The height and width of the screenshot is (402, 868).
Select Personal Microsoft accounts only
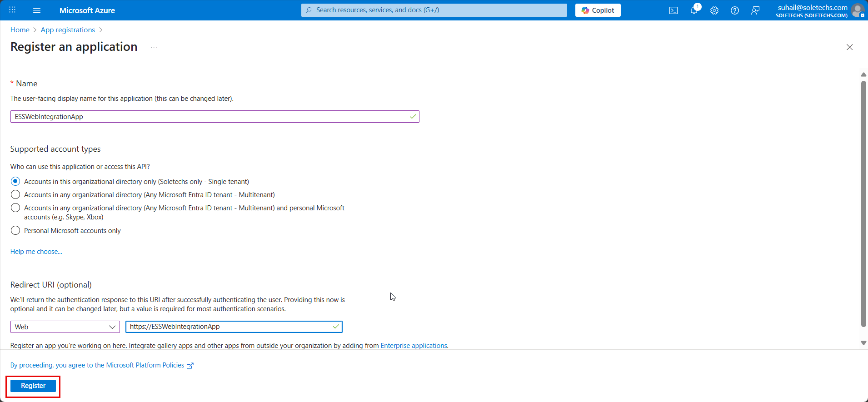point(15,230)
